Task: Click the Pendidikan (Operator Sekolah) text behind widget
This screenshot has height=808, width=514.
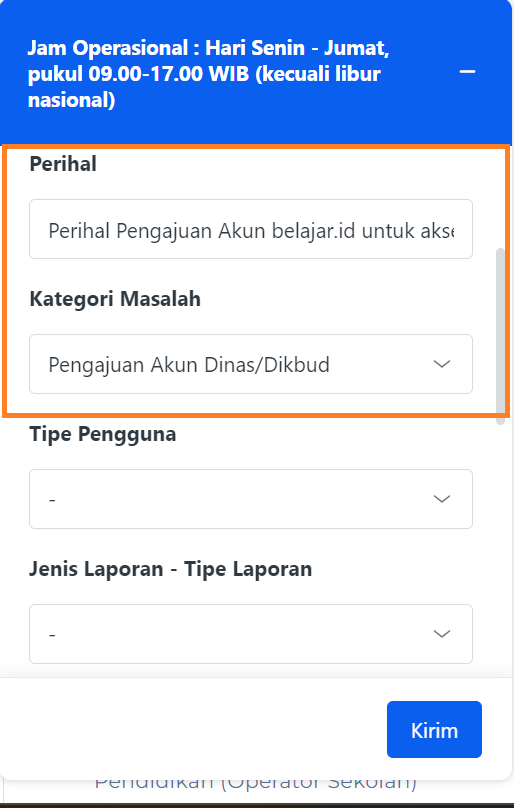Action: coord(256,782)
